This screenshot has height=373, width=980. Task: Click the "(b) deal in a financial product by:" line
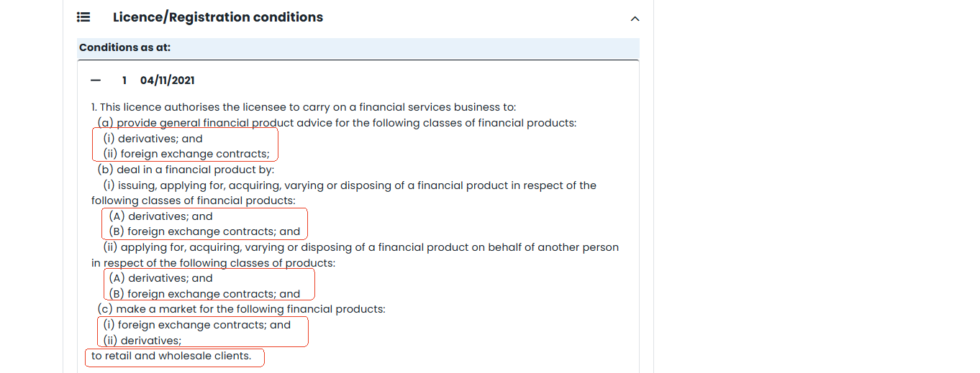coord(186,170)
